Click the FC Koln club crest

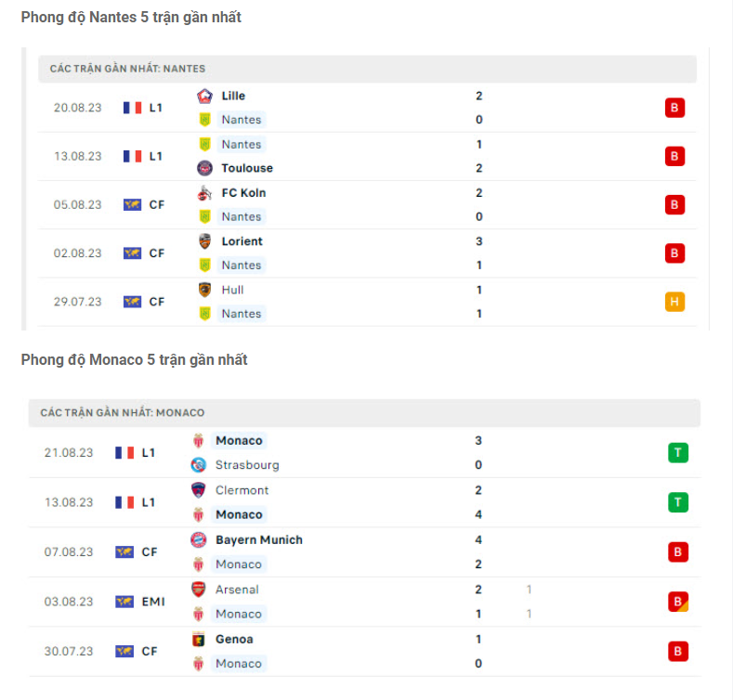[204, 193]
